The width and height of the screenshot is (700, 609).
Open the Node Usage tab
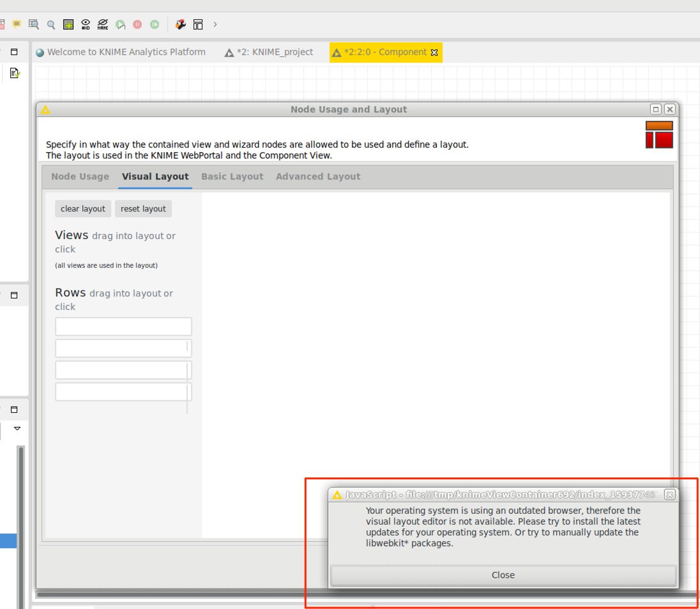(80, 176)
